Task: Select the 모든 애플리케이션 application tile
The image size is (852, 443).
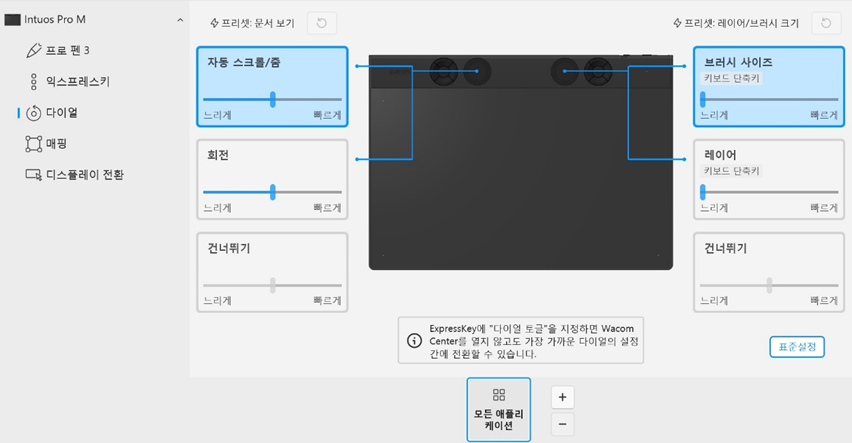Action: tap(499, 410)
